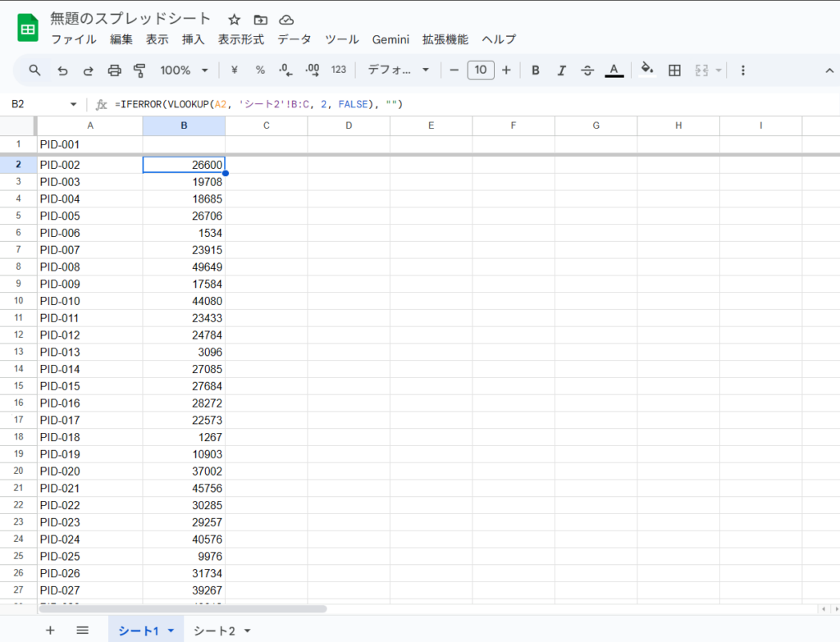This screenshot has width=840, height=642.
Task: Click the font size input field
Action: pyautogui.click(x=481, y=71)
